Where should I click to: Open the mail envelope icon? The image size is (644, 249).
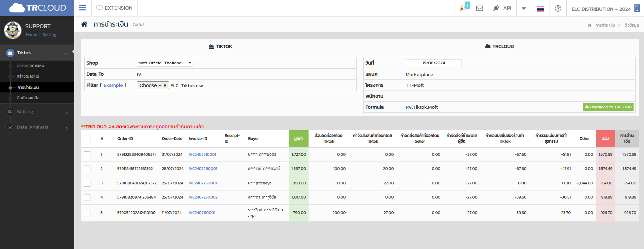[480, 8]
